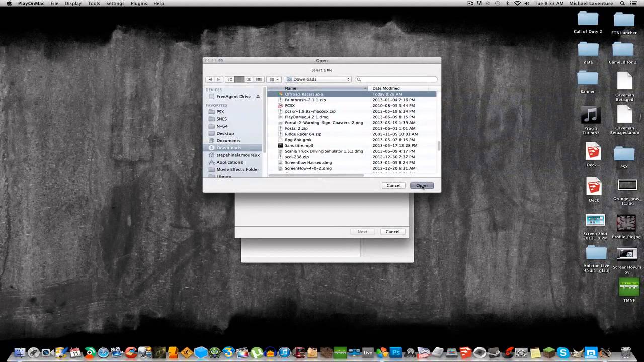Open Skype from the Dock
This screenshot has height=362, width=644.
coord(563,352)
